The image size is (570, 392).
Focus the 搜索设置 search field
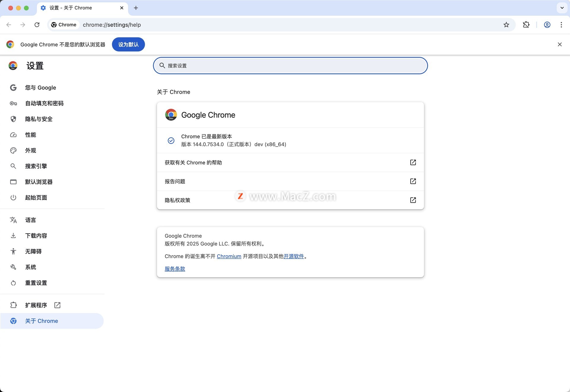click(x=290, y=66)
